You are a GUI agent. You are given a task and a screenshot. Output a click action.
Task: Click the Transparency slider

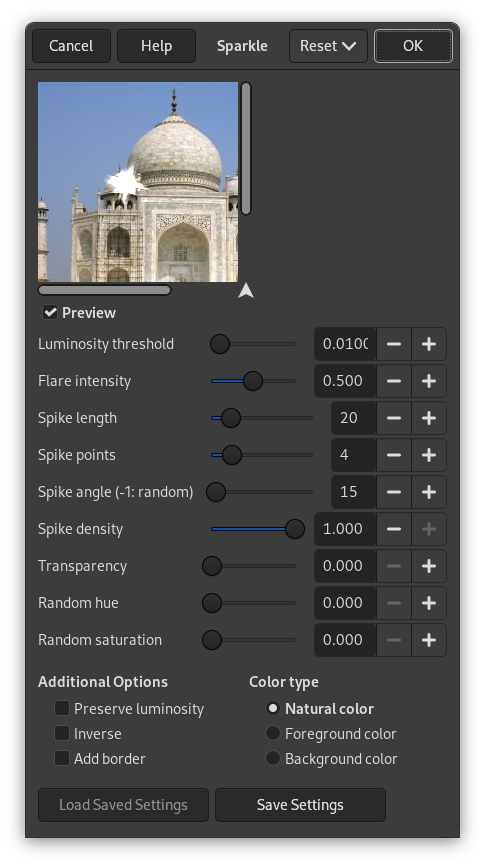(x=249, y=566)
